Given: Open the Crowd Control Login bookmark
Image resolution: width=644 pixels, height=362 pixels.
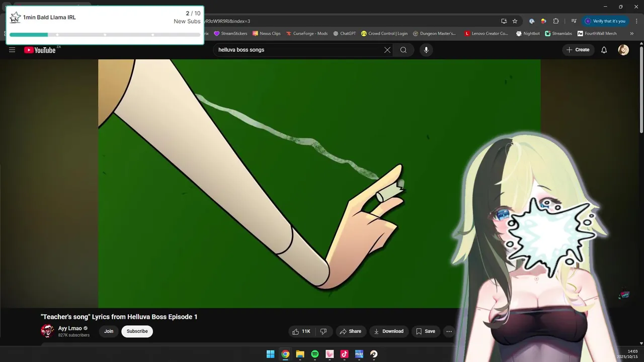Looking at the screenshot, I should [x=384, y=34].
